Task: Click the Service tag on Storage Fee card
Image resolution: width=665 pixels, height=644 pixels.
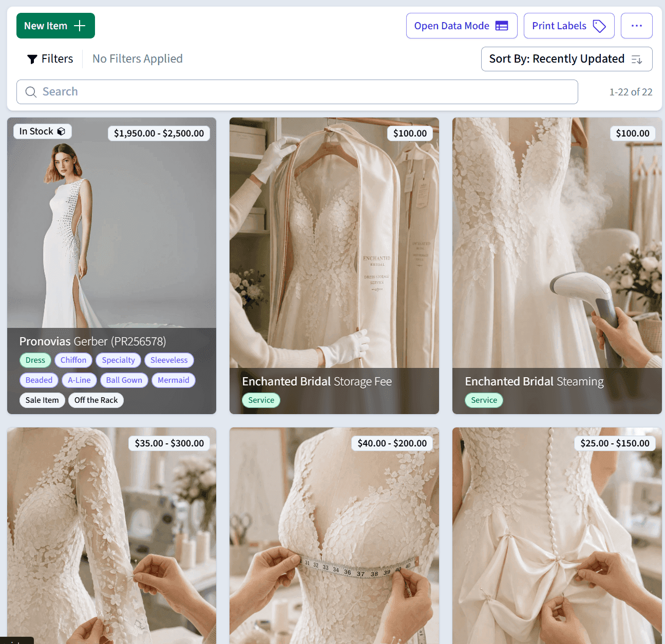Action: (x=261, y=400)
